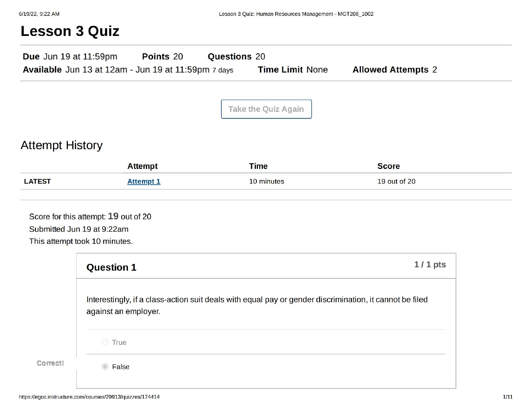Click the Lesson 3 Quiz title

70,31
